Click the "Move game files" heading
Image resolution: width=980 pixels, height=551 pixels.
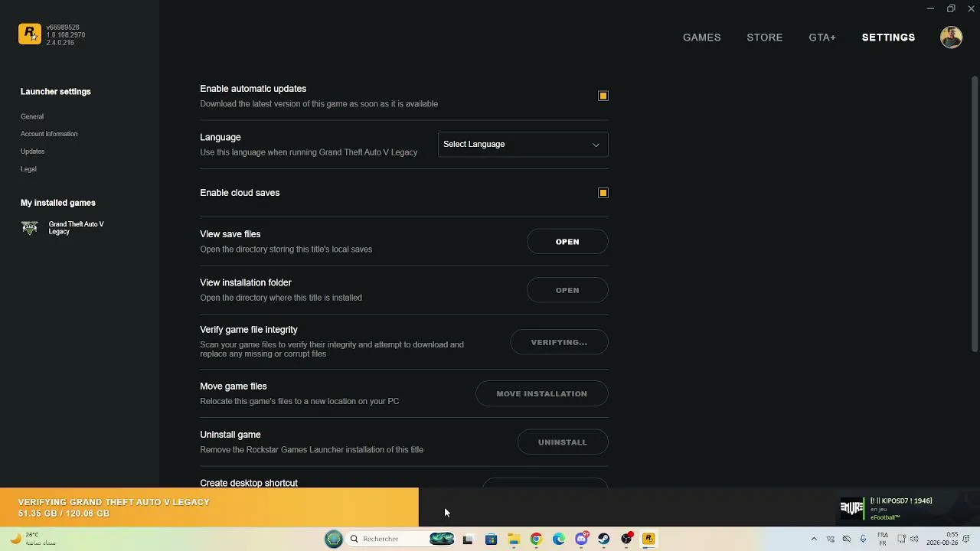234,386
